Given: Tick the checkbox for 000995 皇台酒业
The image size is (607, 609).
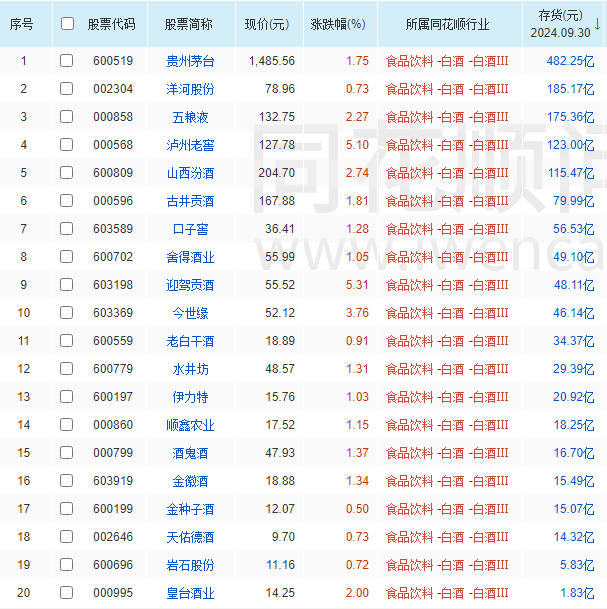Looking at the screenshot, I should (66, 593).
